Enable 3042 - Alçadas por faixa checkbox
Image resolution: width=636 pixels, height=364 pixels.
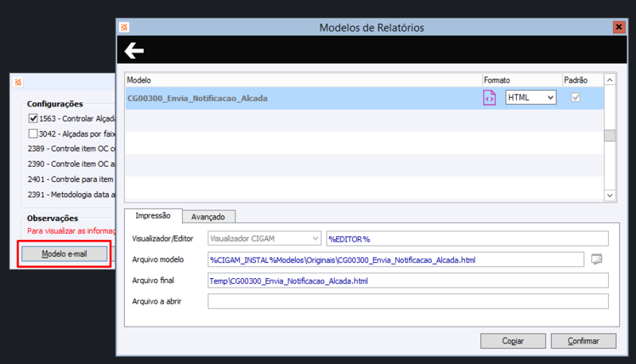coord(33,134)
